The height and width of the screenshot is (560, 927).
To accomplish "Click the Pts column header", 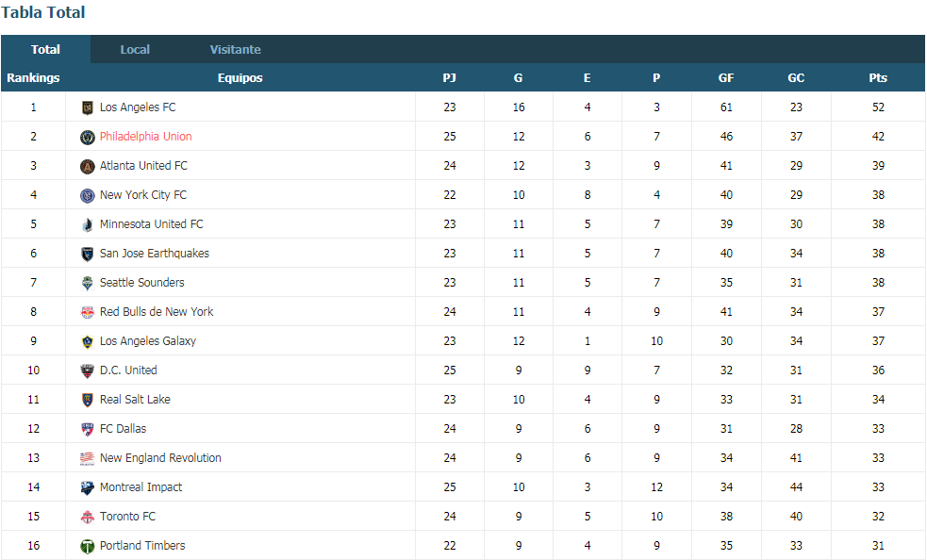I will pos(878,77).
